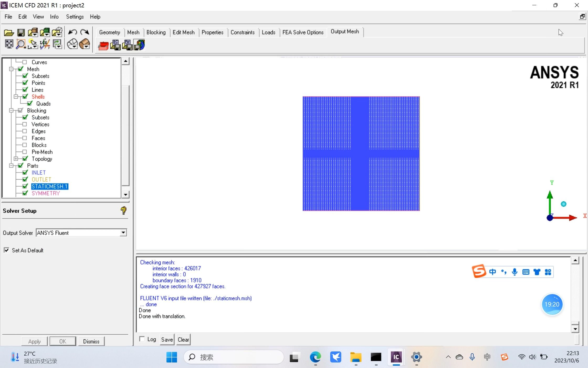The image size is (588, 368).
Task: Expand the Blocking tree section
Action: click(x=12, y=110)
